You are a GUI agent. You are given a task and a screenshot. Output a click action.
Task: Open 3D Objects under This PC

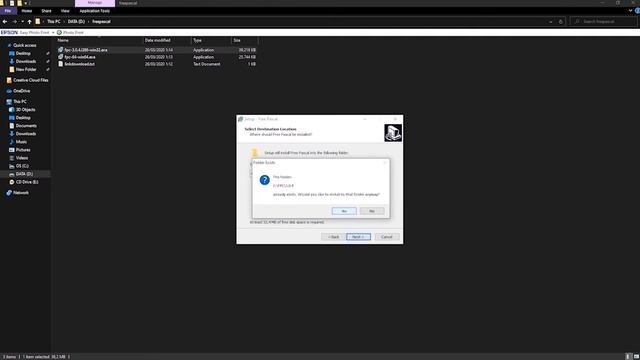25,110
